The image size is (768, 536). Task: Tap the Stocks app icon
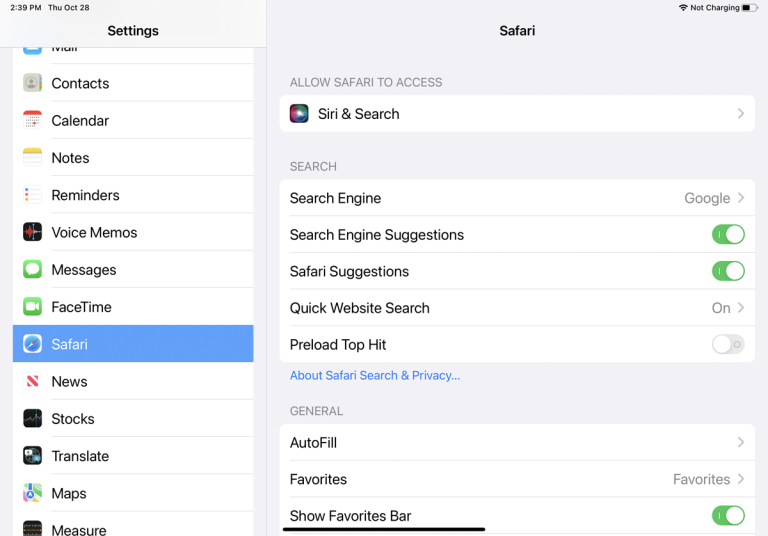click(33, 419)
